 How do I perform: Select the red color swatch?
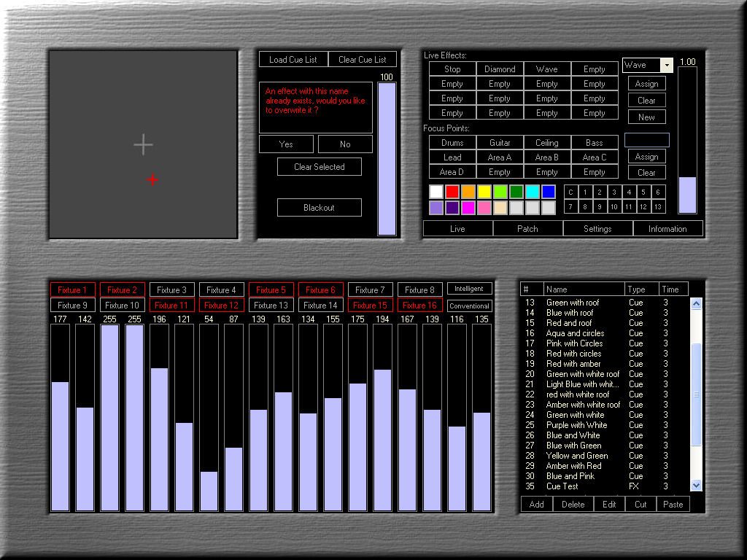click(452, 192)
